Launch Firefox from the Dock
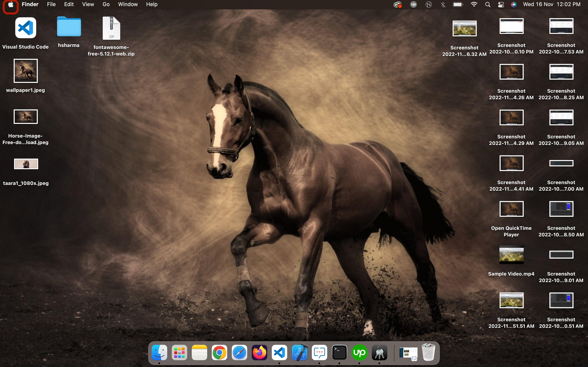Viewport: 588px width, 367px height. coord(259,353)
